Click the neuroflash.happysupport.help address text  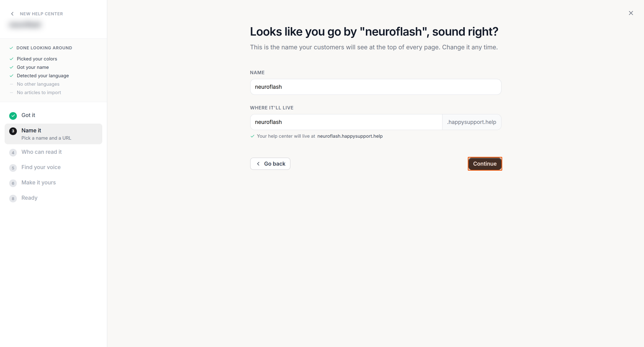[x=350, y=136]
